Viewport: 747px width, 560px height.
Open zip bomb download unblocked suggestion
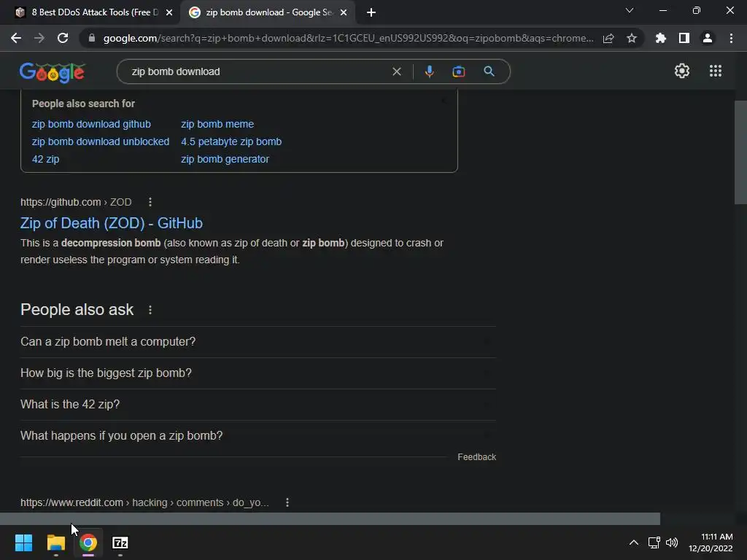click(101, 141)
